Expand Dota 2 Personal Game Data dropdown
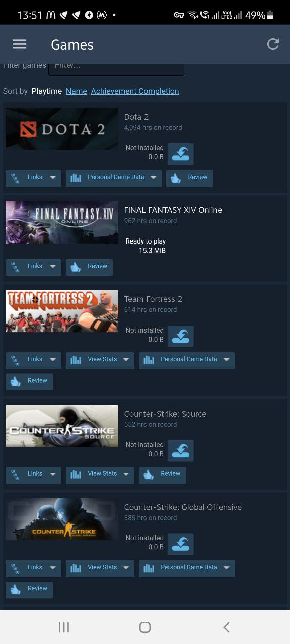Screen dimensions: 290x644 point(114,178)
